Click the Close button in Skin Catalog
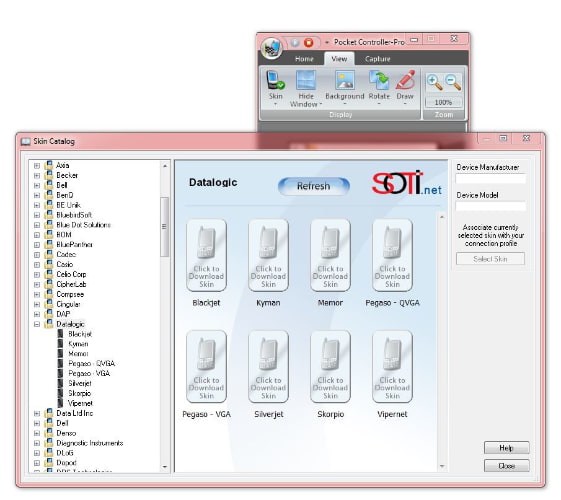The width and height of the screenshot is (561, 500). point(506,466)
